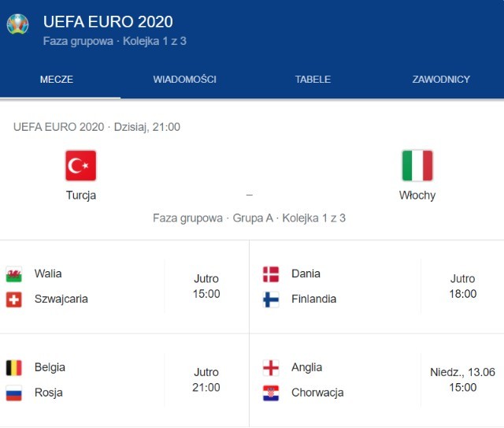The image size is (504, 428).
Task: Select the Mecze tab
Action: 56,80
